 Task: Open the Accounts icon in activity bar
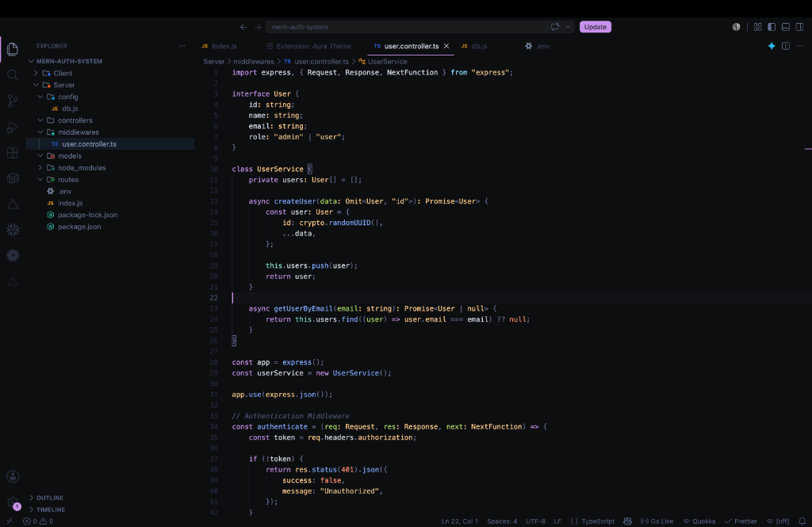tap(13, 476)
